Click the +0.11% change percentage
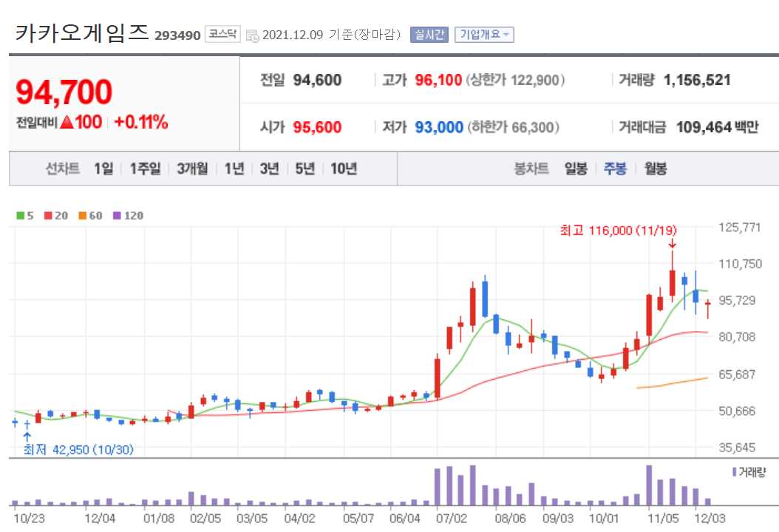Screen dimensions: 779x532 point(141,122)
